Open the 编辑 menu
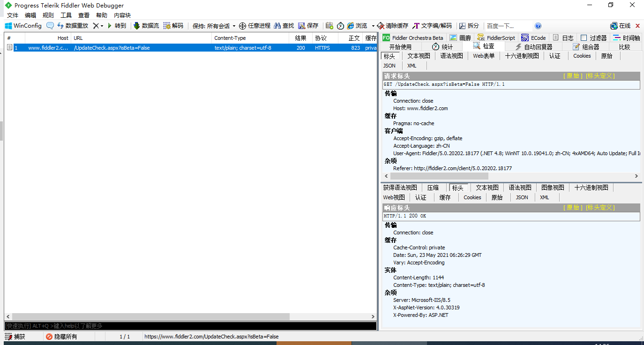The width and height of the screenshot is (644, 345). pyautogui.click(x=30, y=15)
